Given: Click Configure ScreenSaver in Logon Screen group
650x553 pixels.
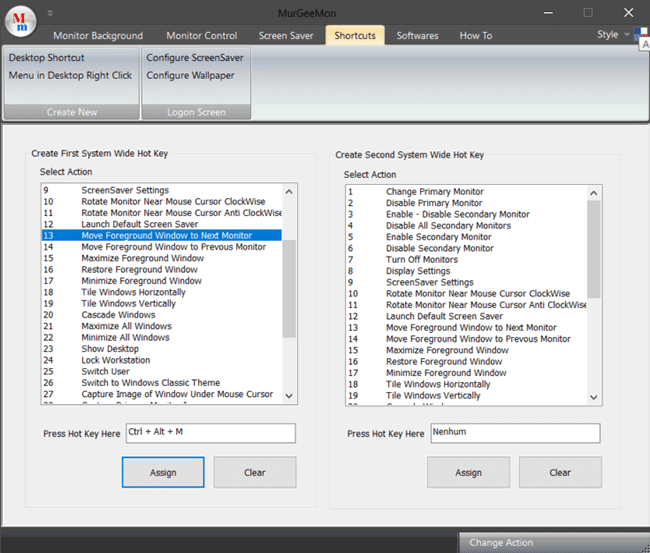Looking at the screenshot, I should point(195,58).
